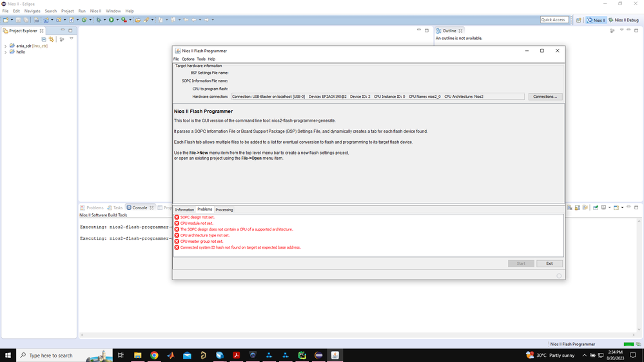644x362 pixels.
Task: Click the Open Perspective icon
Action: (578, 20)
